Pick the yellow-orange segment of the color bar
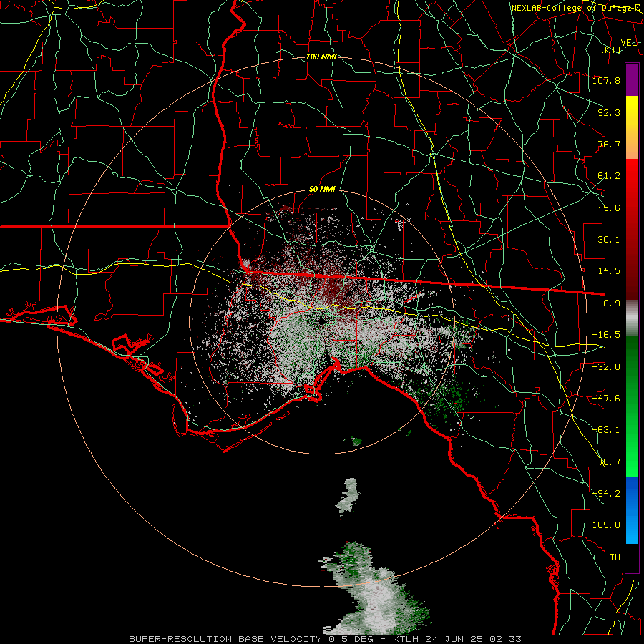This screenshot has height=644, width=644. point(632,127)
